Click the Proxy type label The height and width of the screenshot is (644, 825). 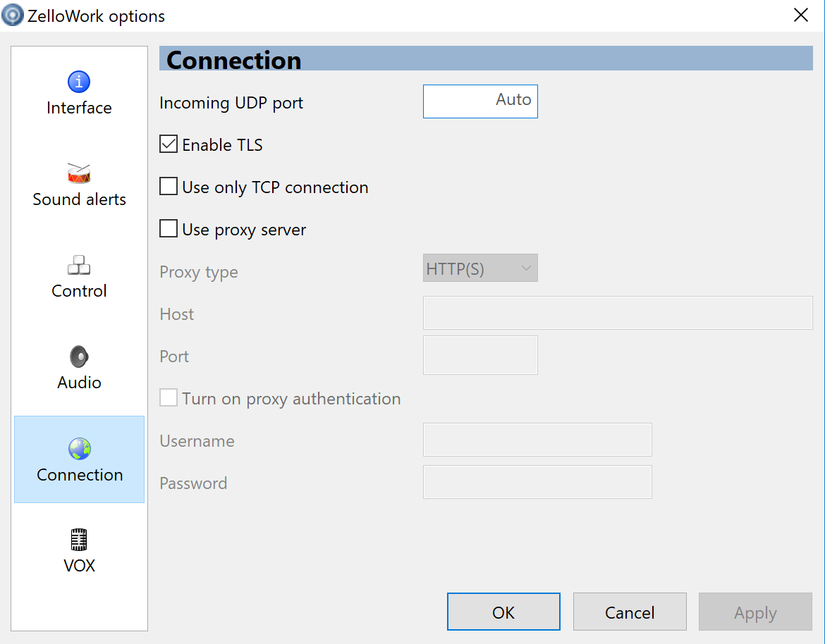[x=198, y=272]
